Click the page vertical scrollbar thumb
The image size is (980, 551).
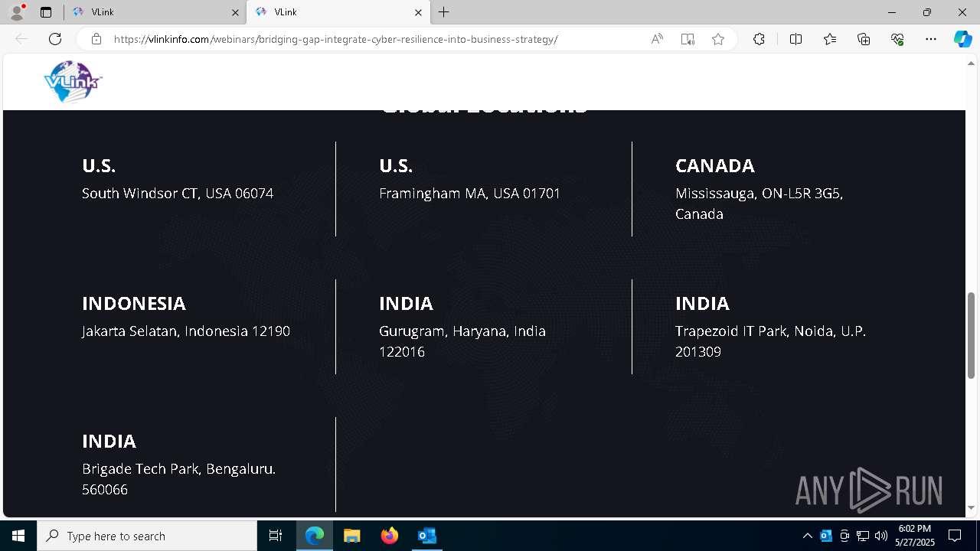click(972, 334)
